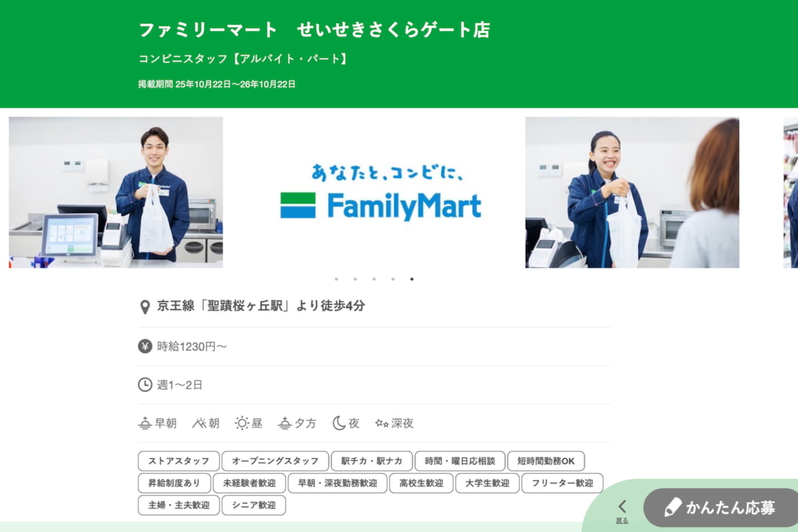Click the location pin icon

point(145,307)
